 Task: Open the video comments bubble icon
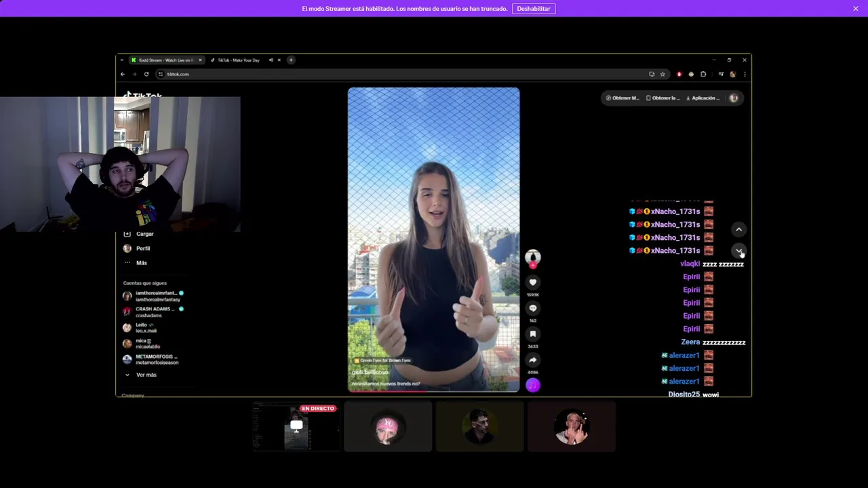[x=533, y=308]
